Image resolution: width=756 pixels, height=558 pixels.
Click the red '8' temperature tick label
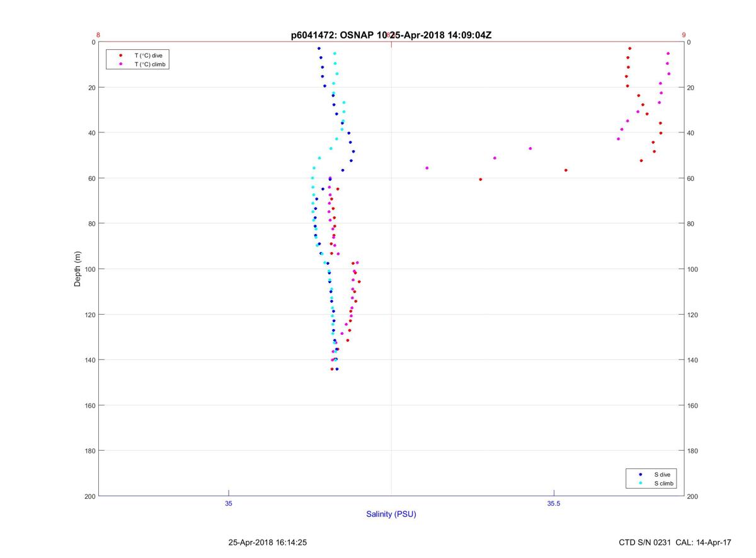(98, 35)
